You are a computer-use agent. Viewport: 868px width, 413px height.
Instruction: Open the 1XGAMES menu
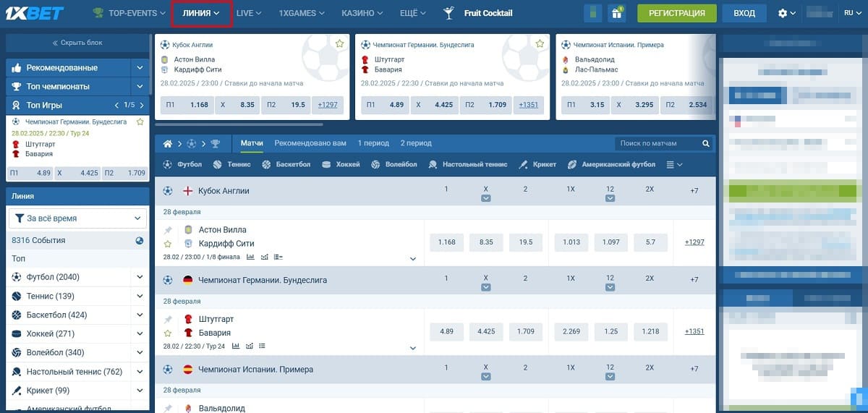[302, 13]
